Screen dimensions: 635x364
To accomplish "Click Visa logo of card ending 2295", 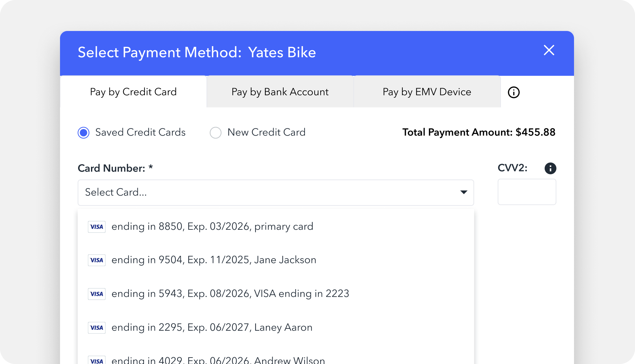I will (x=97, y=328).
